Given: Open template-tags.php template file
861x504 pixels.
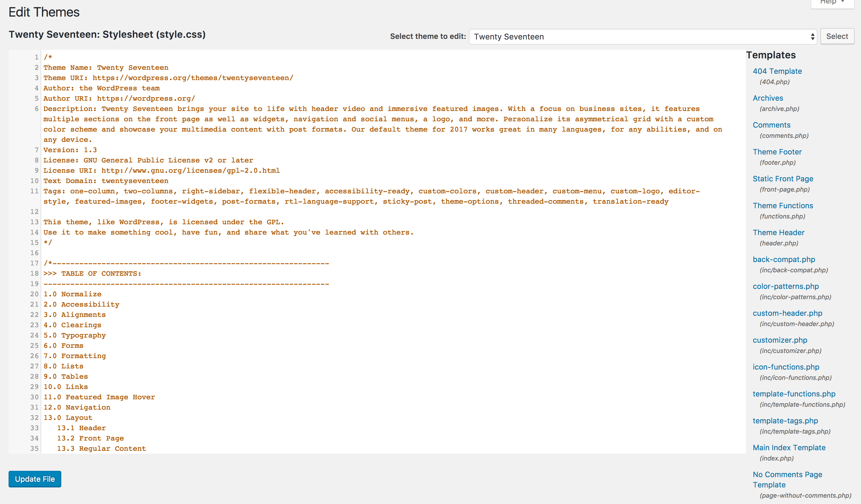Looking at the screenshot, I should (785, 421).
